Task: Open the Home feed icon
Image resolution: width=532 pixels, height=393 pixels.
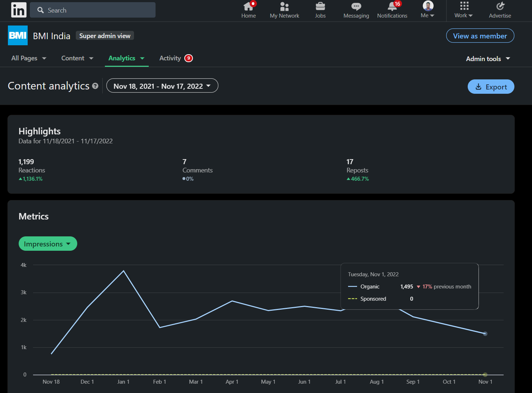Action: tap(249, 6)
